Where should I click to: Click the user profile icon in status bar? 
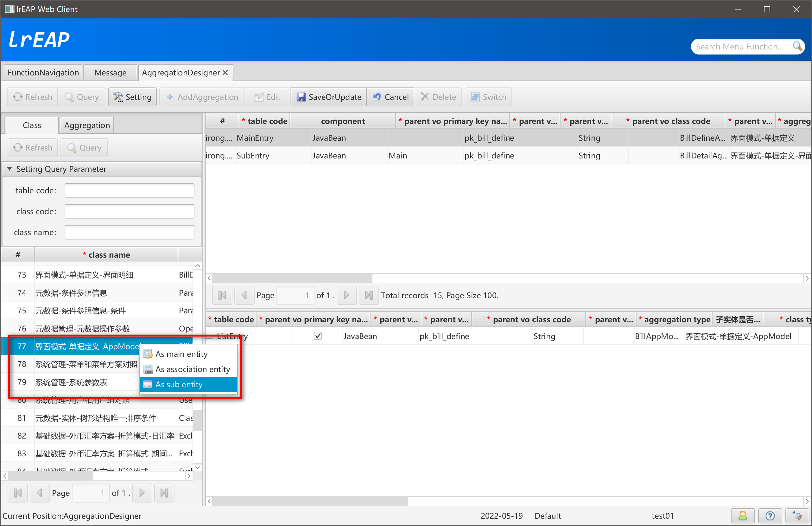[742, 516]
